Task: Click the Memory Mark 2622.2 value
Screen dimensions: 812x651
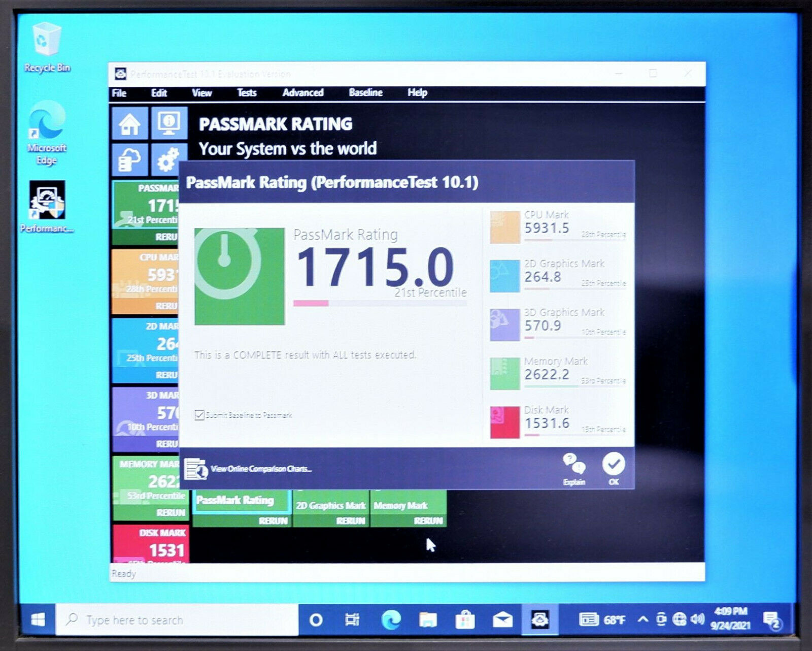Action: [547, 375]
